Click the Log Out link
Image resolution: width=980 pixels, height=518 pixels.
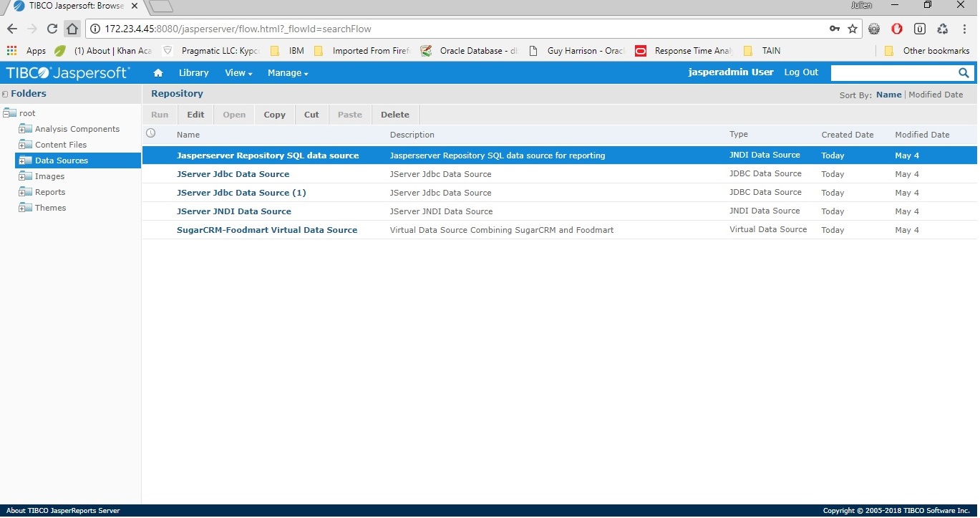[x=801, y=72]
